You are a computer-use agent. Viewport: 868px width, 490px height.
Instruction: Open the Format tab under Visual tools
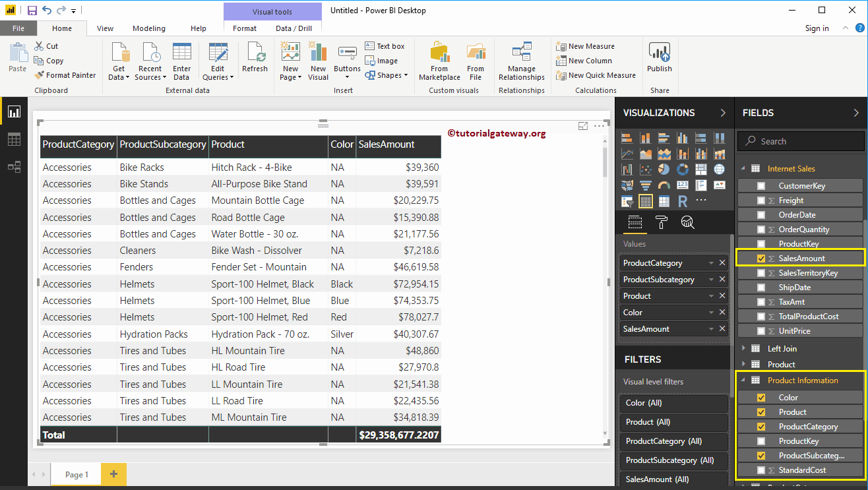(x=244, y=28)
